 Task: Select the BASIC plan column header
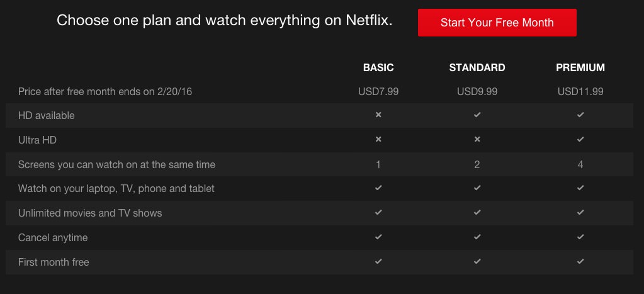[x=378, y=67]
